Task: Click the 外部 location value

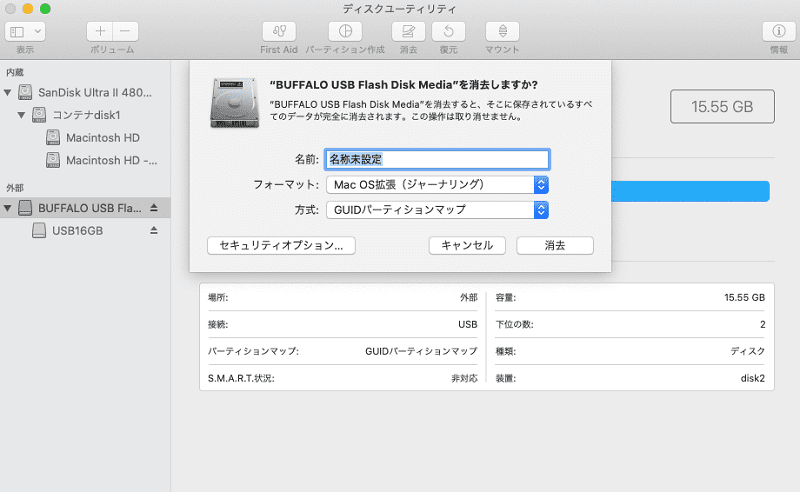Action: [468, 298]
